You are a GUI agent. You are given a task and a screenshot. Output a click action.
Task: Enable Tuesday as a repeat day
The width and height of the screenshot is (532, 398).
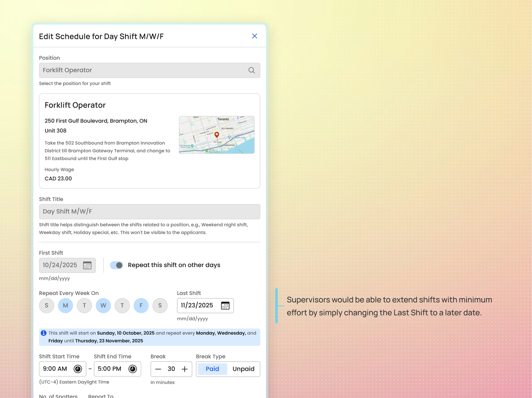tap(84, 305)
